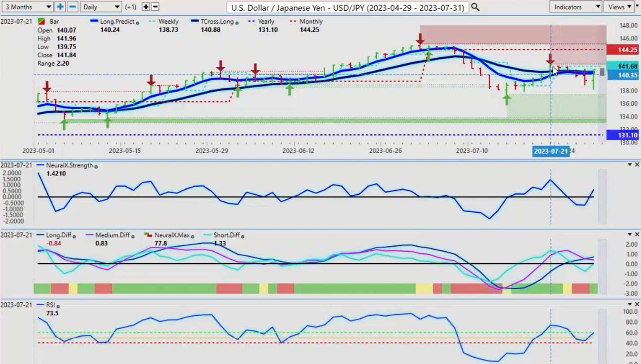Image resolution: width=641 pixels, height=364 pixels.
Task: Click the 2023-07-10 date axis label
Action: 472,151
